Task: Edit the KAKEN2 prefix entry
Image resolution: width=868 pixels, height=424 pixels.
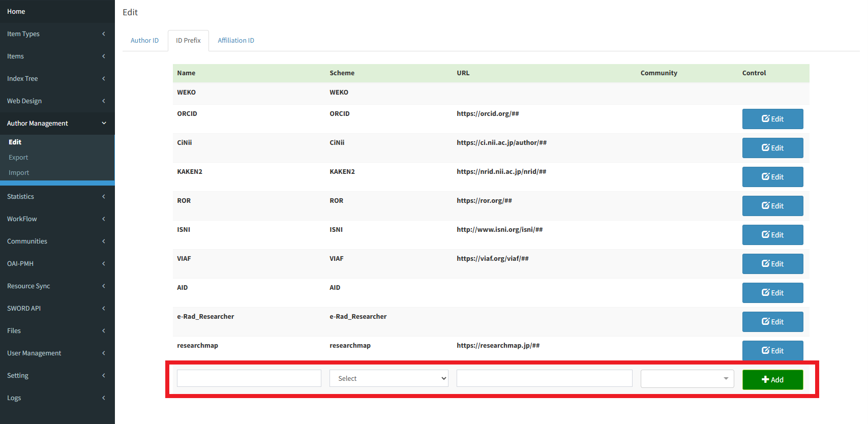Action: [x=772, y=177]
